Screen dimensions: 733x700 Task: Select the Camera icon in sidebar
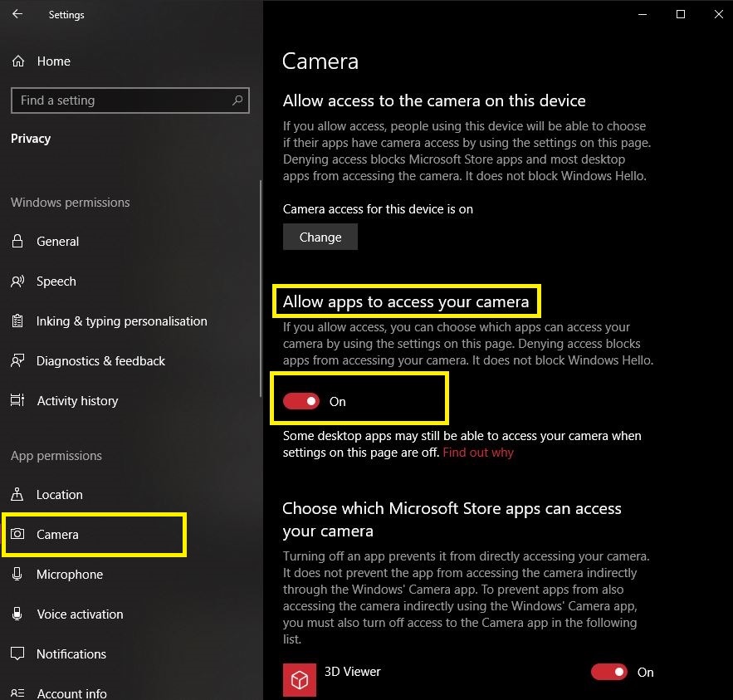pyautogui.click(x=17, y=534)
